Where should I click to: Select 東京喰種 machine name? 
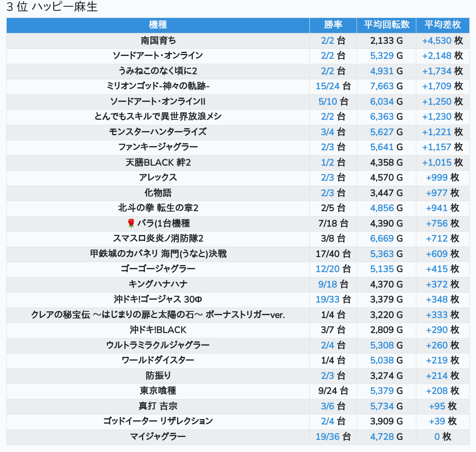pos(158,391)
